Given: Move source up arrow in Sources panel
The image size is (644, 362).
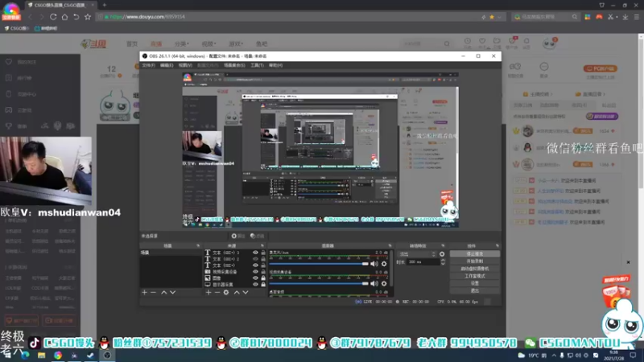Looking at the screenshot, I should coord(237,292).
